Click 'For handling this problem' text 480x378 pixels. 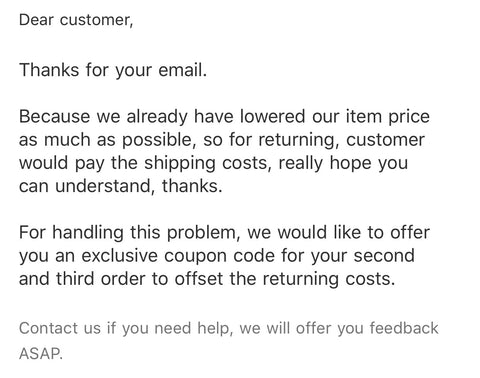tap(127, 232)
